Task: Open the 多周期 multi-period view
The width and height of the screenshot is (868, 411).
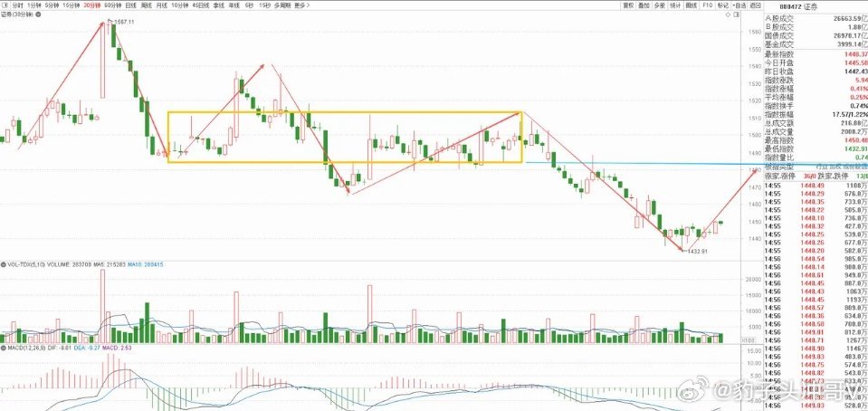Action: [x=283, y=5]
